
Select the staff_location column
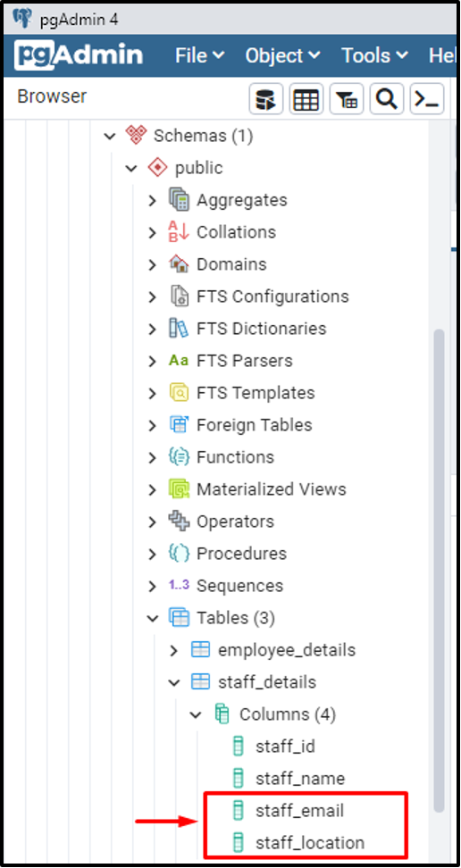point(298,843)
